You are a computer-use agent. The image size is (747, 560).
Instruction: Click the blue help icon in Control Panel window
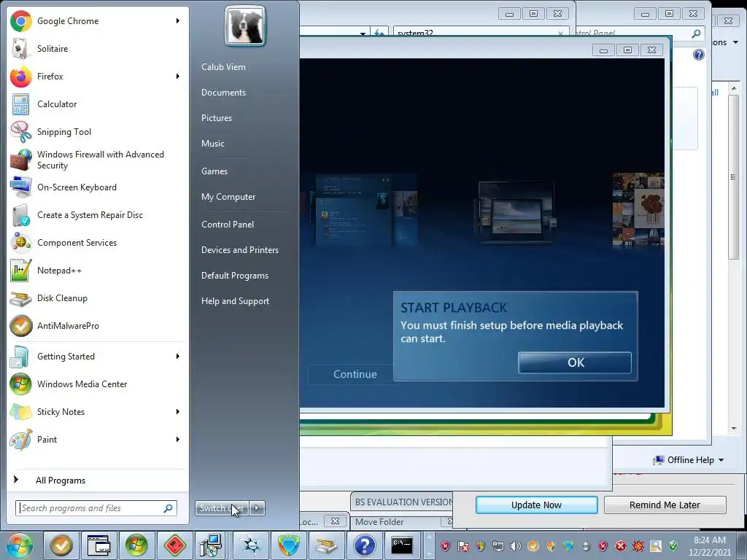[x=698, y=55]
